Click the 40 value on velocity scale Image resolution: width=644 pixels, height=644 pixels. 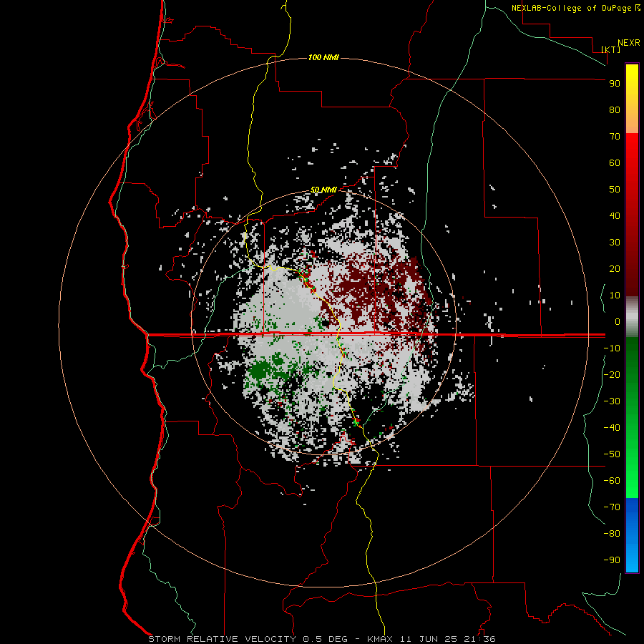(615, 216)
